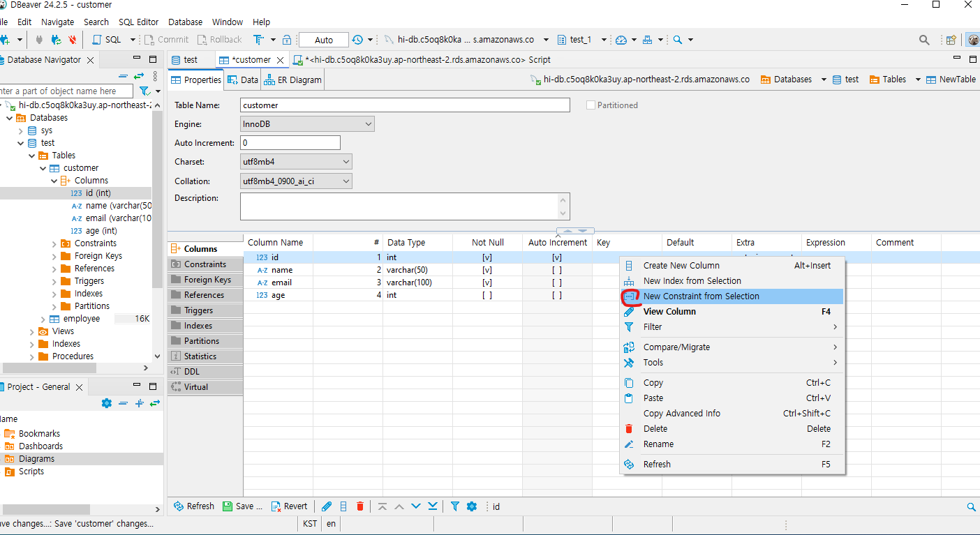Open the Database Navigator view menu dots
The height and width of the screenshot is (535, 980).
[154, 76]
